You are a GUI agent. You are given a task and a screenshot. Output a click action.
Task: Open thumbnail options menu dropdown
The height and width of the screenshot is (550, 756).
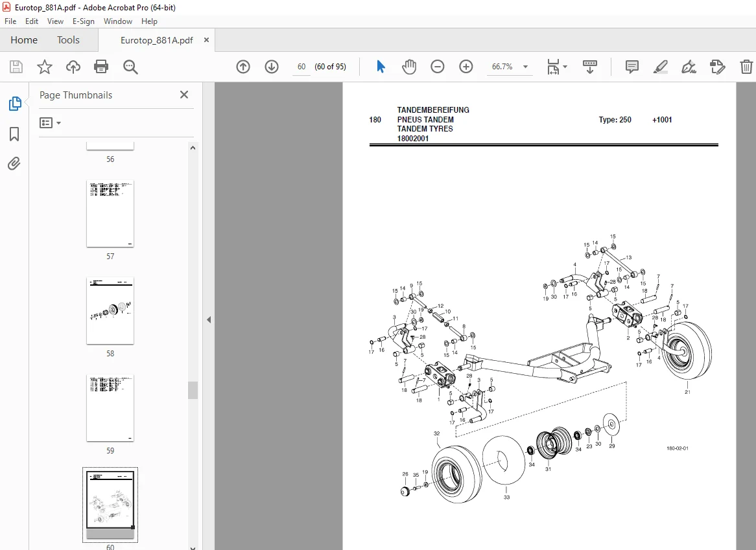[x=50, y=123]
